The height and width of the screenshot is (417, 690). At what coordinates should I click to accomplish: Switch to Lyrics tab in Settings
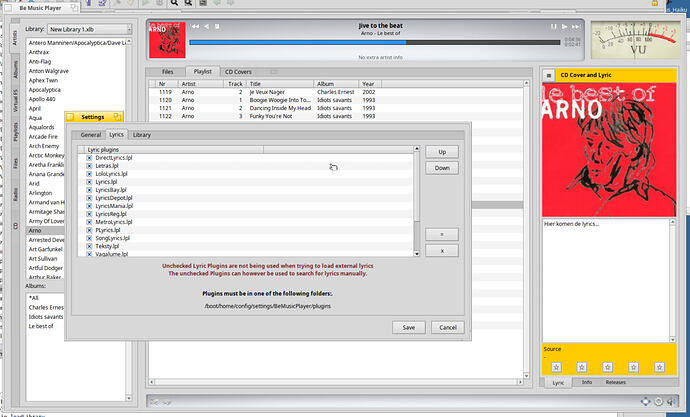[117, 135]
